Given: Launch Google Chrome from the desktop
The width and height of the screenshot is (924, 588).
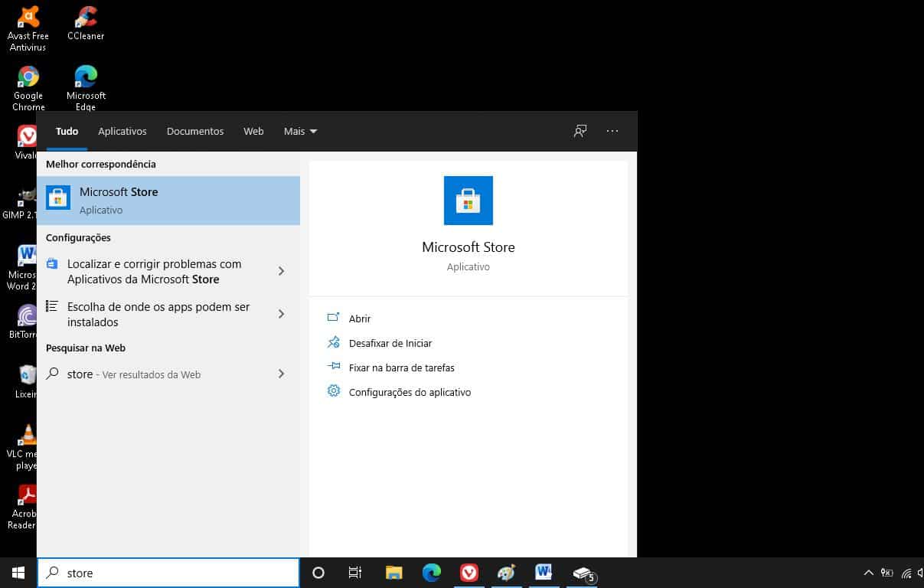Looking at the screenshot, I should [x=28, y=88].
